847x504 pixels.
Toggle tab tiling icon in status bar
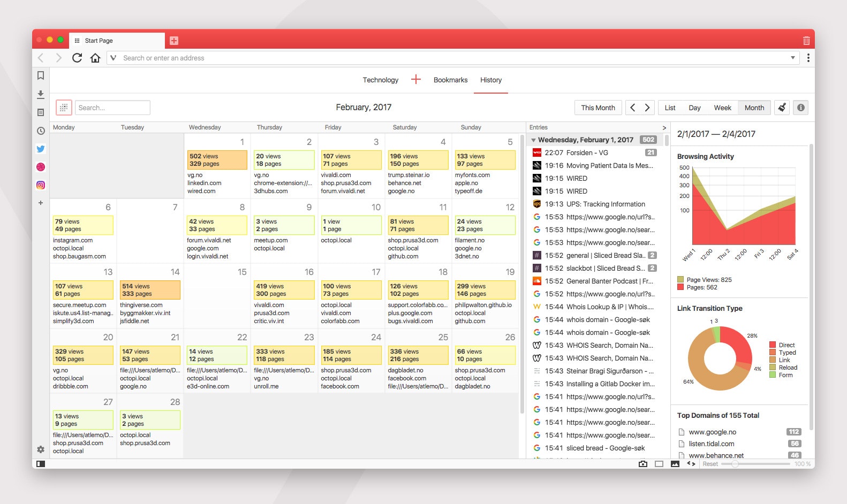pyautogui.click(x=659, y=464)
